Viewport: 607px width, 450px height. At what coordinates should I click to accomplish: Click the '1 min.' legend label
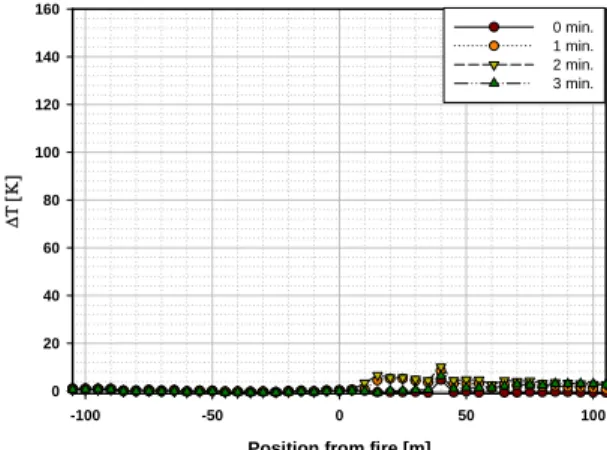click(573, 46)
